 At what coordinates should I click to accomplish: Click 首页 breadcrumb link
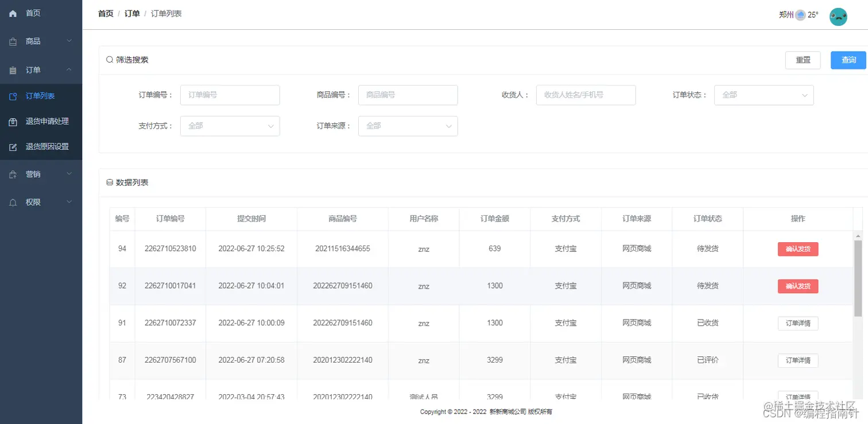(x=106, y=14)
